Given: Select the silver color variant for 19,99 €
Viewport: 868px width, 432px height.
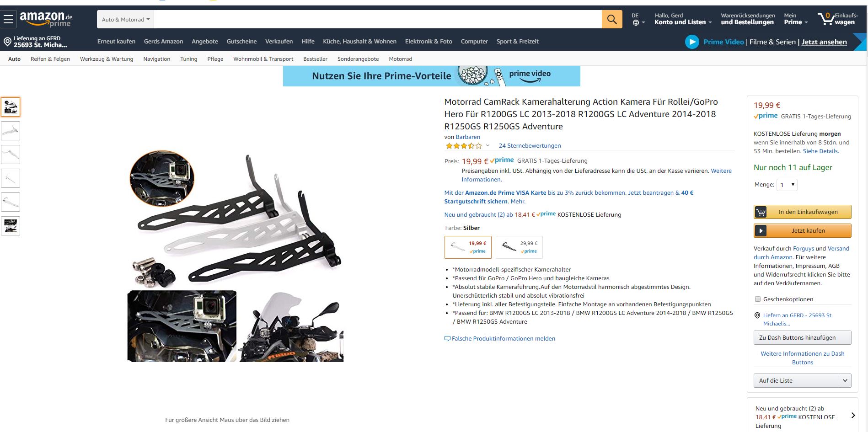Looking at the screenshot, I should click(x=468, y=247).
